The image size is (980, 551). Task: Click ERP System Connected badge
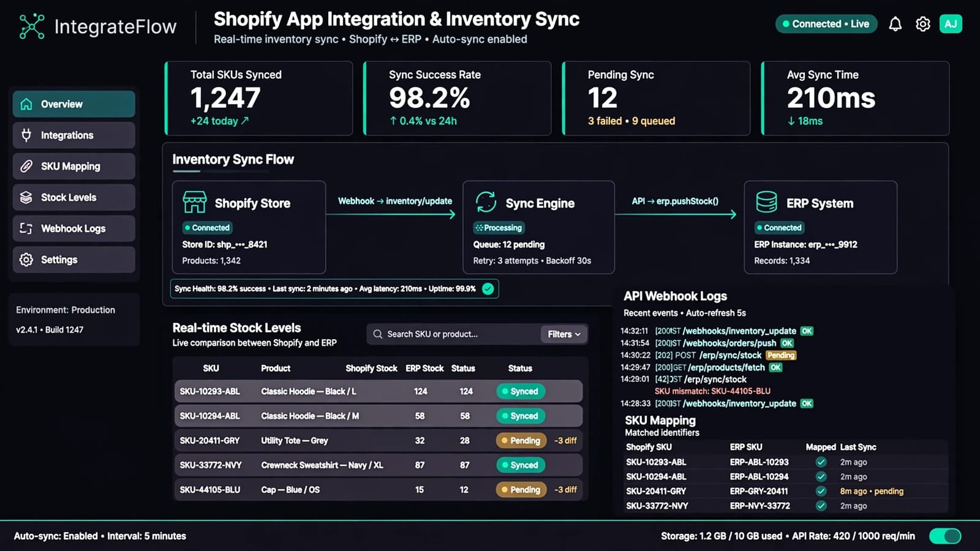[x=779, y=228]
